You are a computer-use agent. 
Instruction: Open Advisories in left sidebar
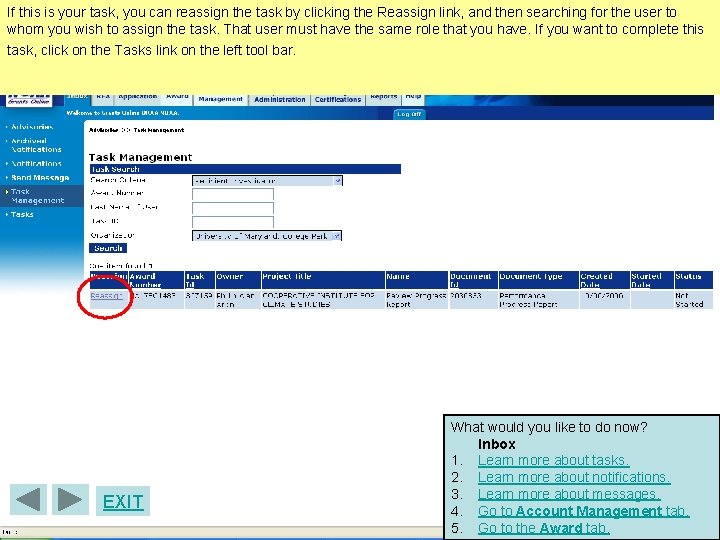32,127
